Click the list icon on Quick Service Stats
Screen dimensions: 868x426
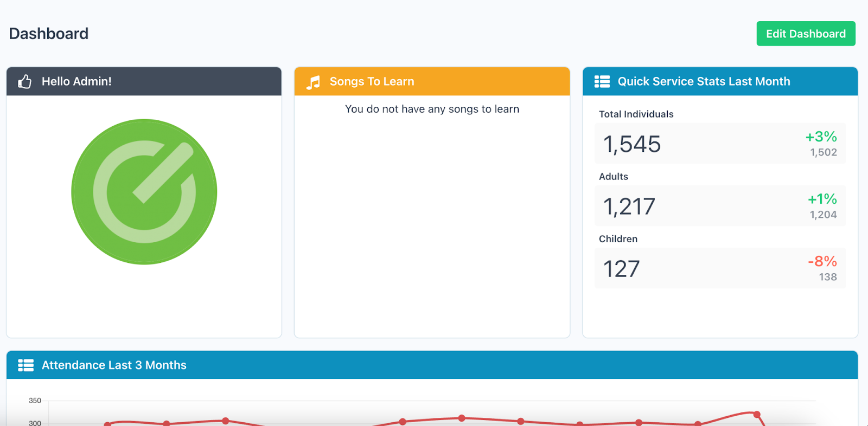(602, 82)
